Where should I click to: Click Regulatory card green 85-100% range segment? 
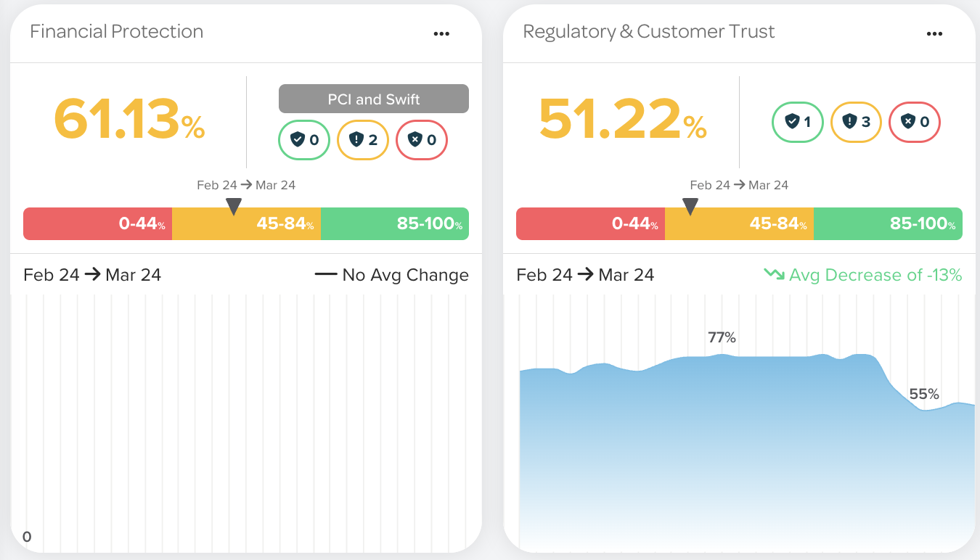tap(888, 223)
